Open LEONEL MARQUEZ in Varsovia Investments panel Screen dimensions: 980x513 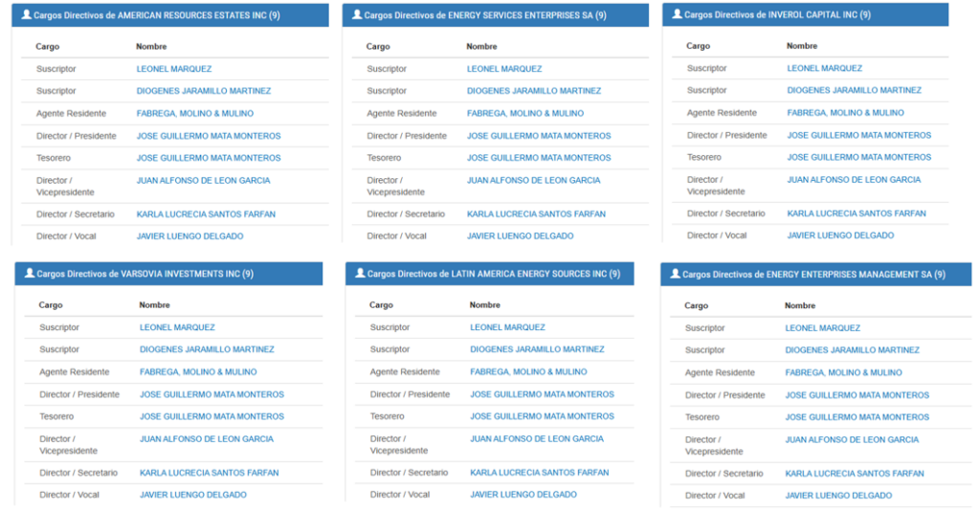[177, 327]
